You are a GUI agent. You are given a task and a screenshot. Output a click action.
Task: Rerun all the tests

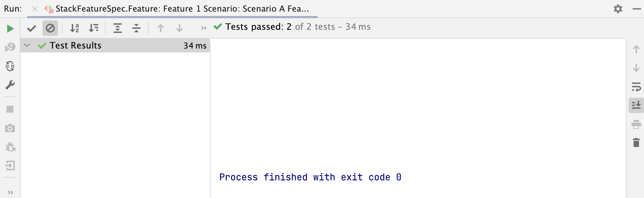click(10, 28)
